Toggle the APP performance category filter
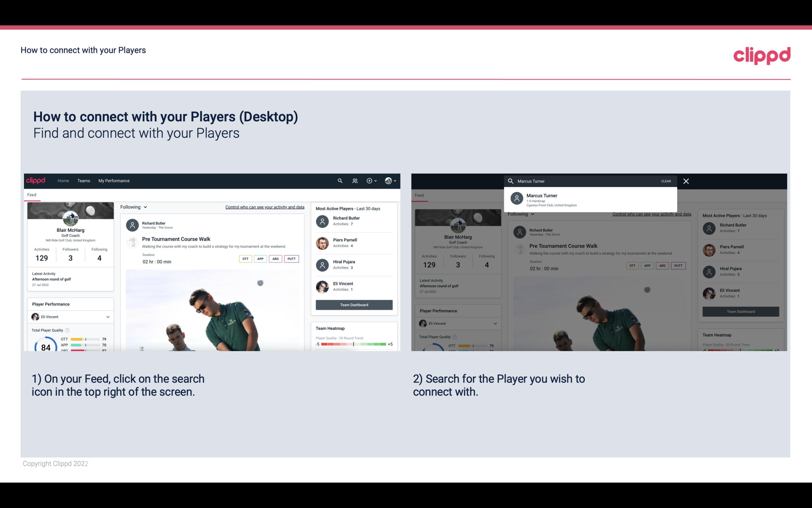The height and width of the screenshot is (508, 812). click(x=259, y=259)
